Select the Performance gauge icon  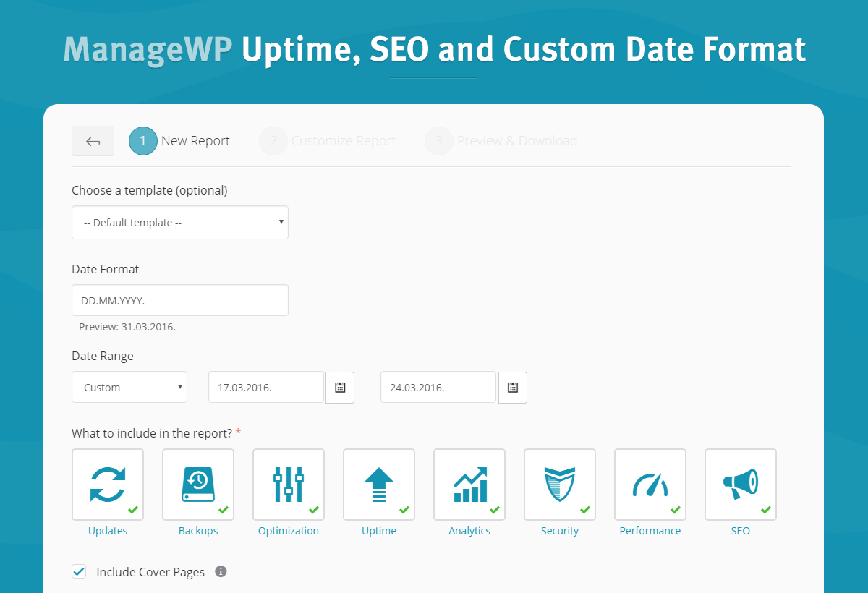click(x=650, y=485)
